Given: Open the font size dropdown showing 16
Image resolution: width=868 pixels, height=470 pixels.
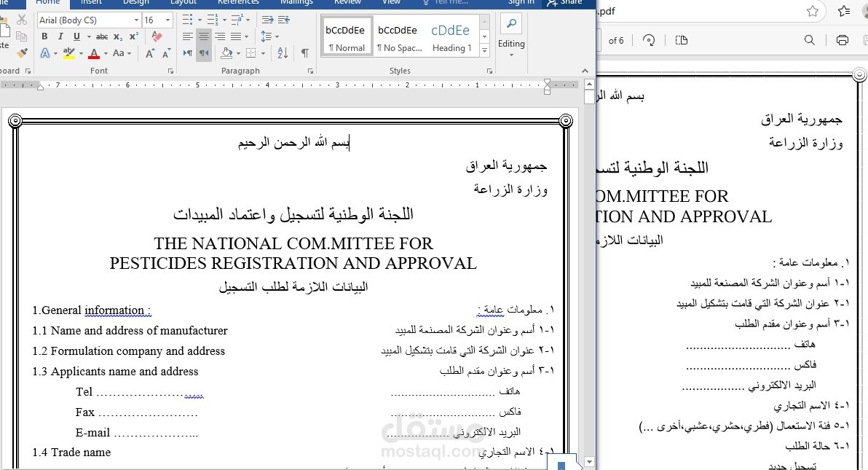Looking at the screenshot, I should [167, 20].
